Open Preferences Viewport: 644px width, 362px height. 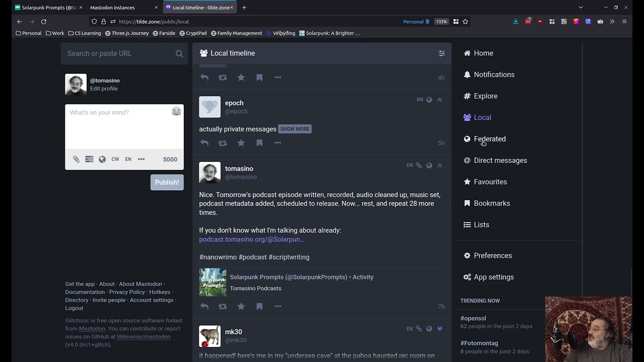pyautogui.click(x=488, y=255)
